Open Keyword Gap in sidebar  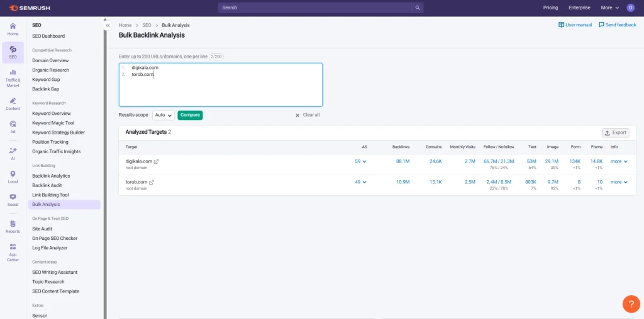coord(46,80)
